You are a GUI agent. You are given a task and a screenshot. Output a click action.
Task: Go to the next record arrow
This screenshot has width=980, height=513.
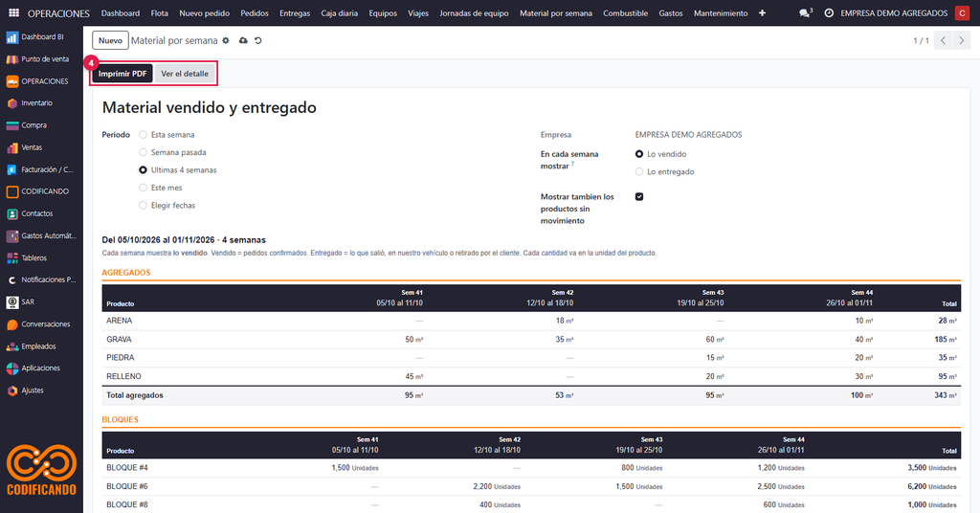961,40
